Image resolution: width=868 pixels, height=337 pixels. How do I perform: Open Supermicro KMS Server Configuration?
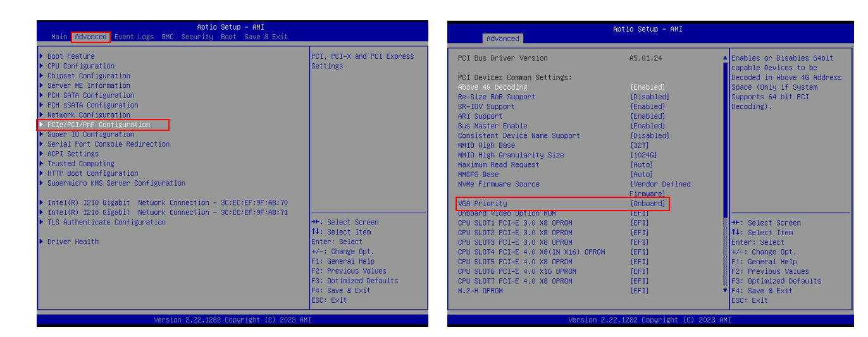[x=116, y=183]
